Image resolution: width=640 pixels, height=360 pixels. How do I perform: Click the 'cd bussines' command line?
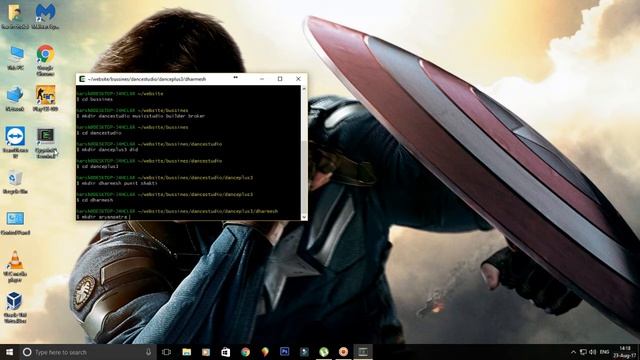(95, 99)
